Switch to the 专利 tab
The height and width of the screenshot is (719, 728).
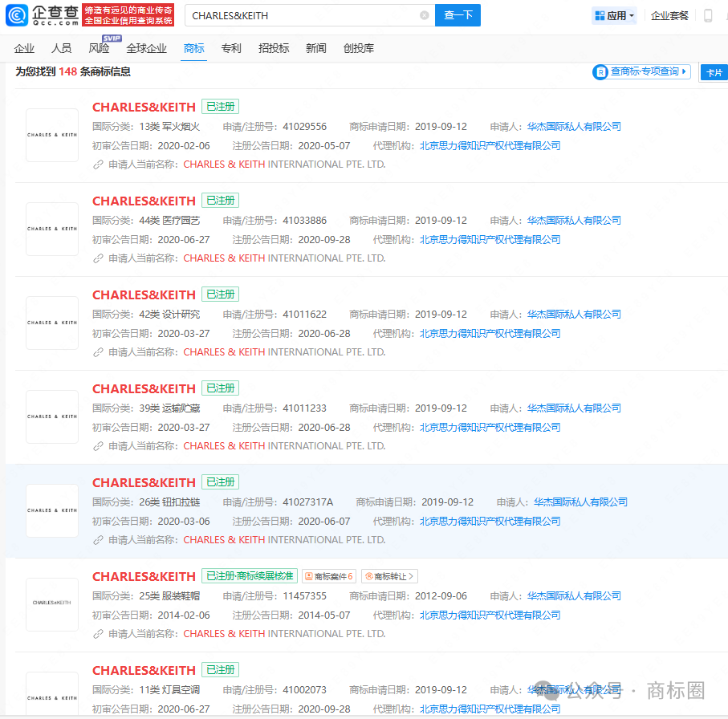(x=230, y=48)
